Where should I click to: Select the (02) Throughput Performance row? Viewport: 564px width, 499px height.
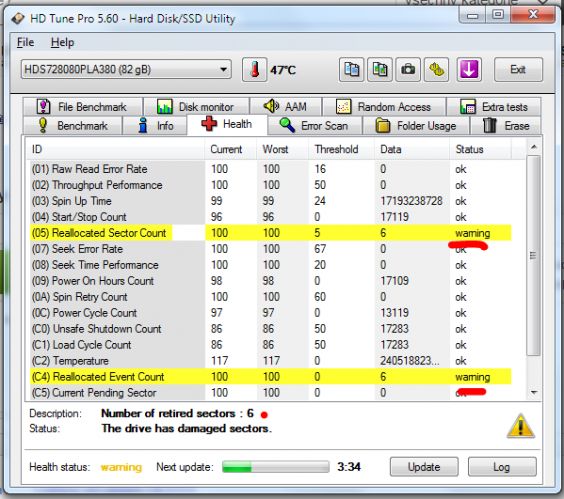click(x=270, y=185)
